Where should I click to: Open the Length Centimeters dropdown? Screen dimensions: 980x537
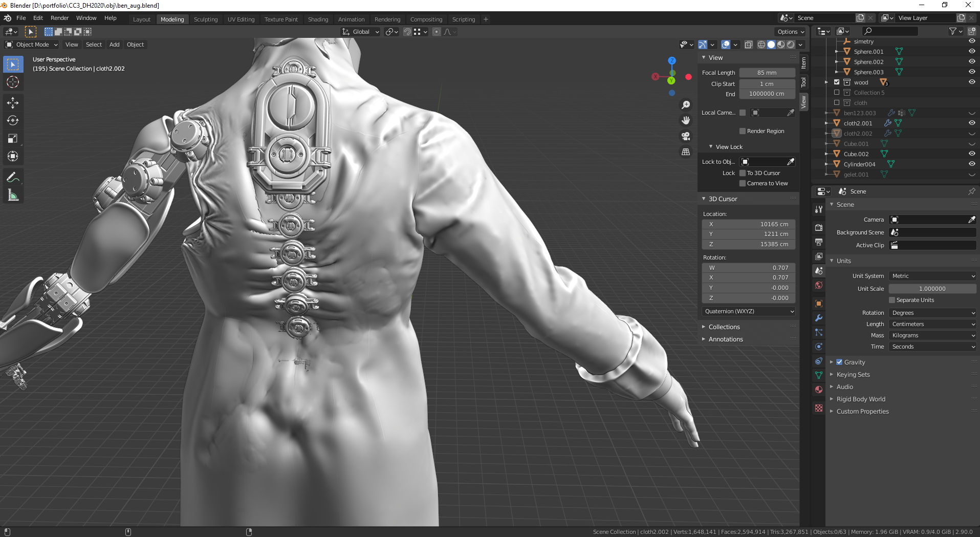(x=932, y=324)
